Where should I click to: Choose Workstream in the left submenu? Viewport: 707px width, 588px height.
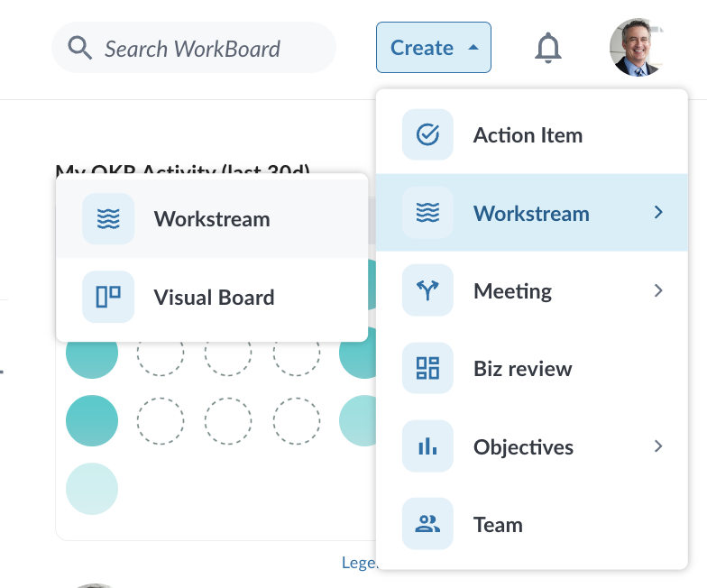click(212, 218)
